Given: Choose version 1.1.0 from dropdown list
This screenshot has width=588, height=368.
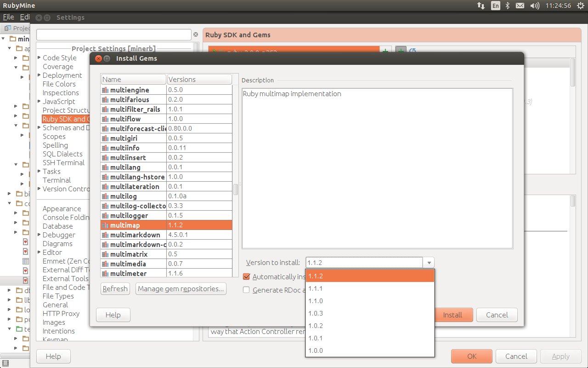Looking at the screenshot, I should click(370, 301).
